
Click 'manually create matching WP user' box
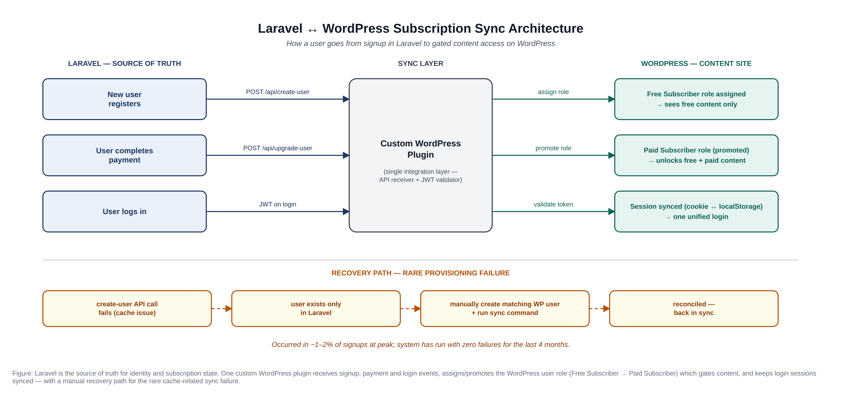505,308
